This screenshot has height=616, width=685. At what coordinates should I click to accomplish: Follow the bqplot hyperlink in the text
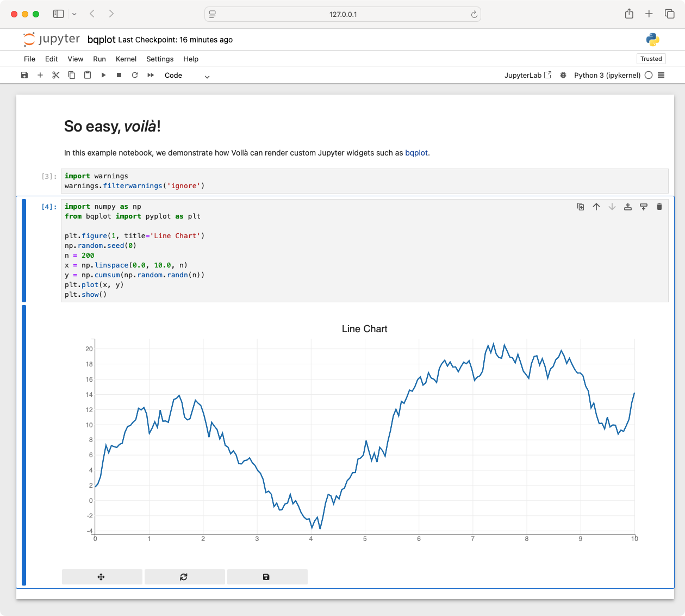coord(416,153)
